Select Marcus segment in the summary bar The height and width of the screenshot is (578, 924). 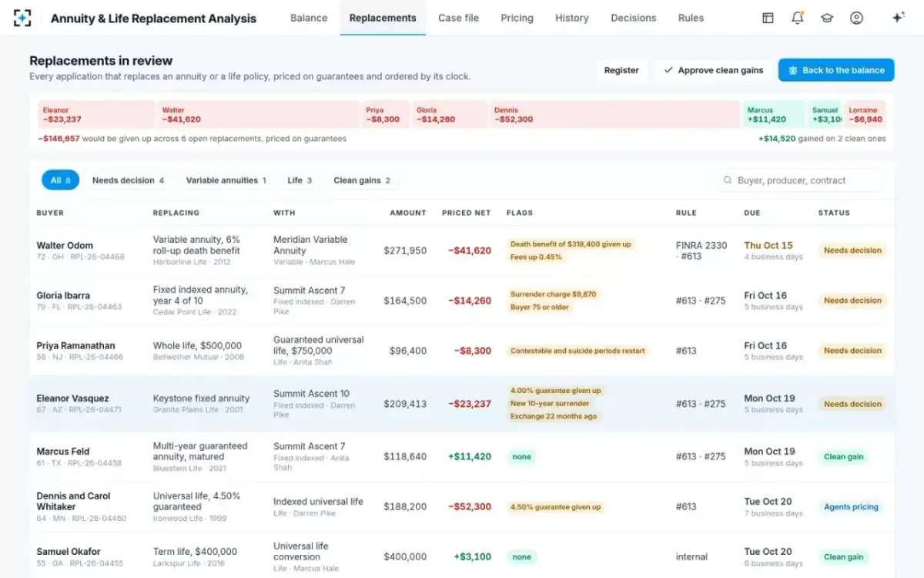pos(774,115)
